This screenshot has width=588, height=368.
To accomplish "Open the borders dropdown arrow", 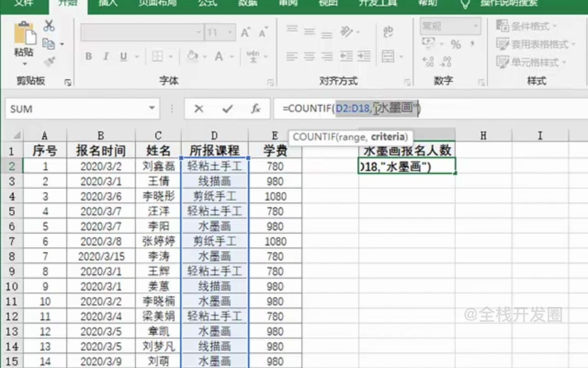I will point(171,56).
